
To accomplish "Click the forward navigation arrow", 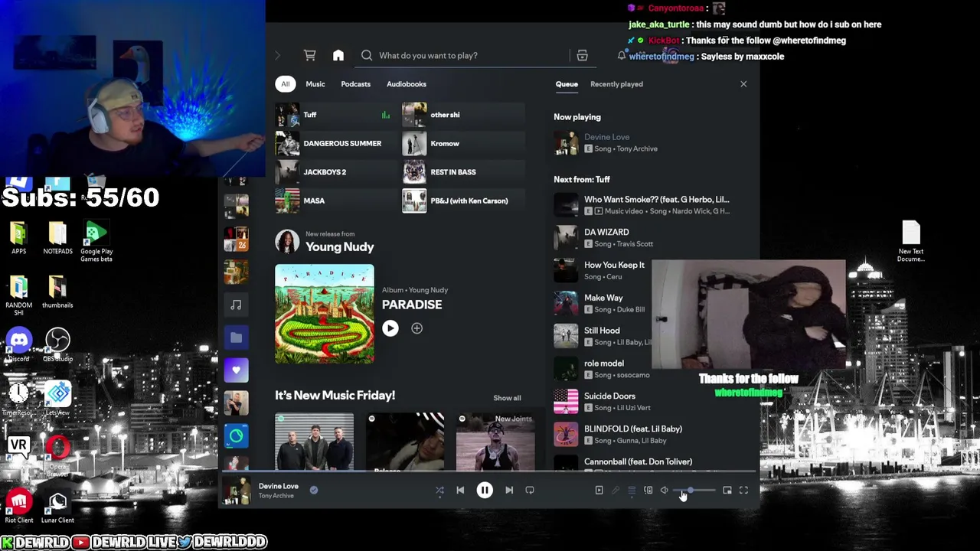I will (277, 55).
